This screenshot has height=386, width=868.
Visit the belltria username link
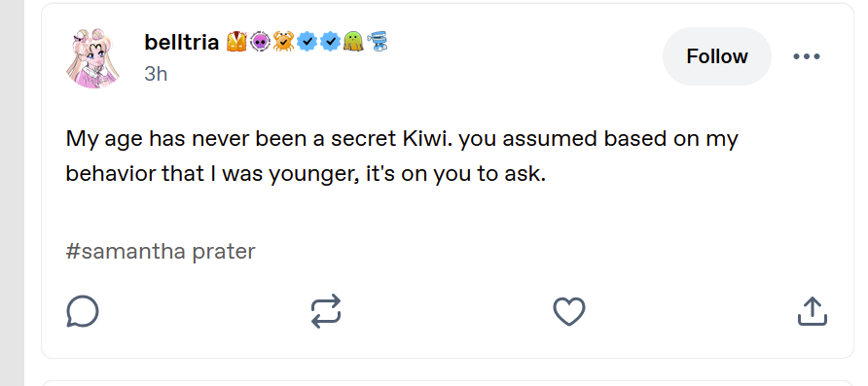click(182, 42)
